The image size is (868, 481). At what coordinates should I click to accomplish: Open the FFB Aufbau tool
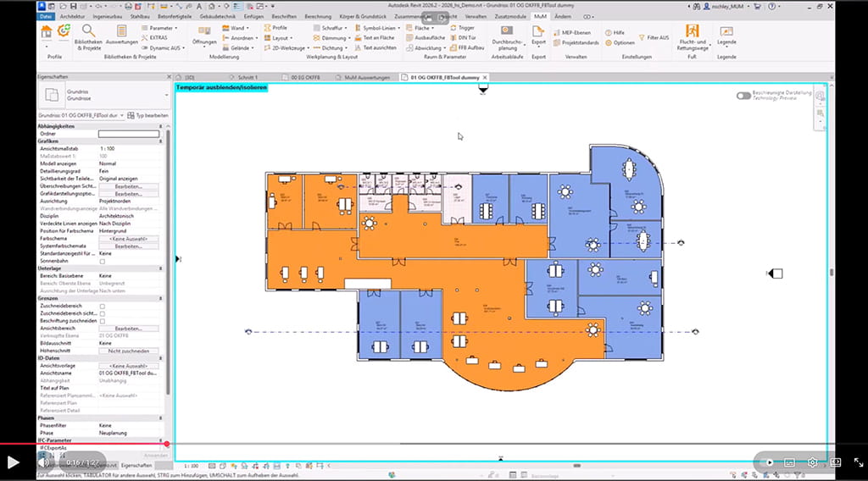tap(467, 47)
